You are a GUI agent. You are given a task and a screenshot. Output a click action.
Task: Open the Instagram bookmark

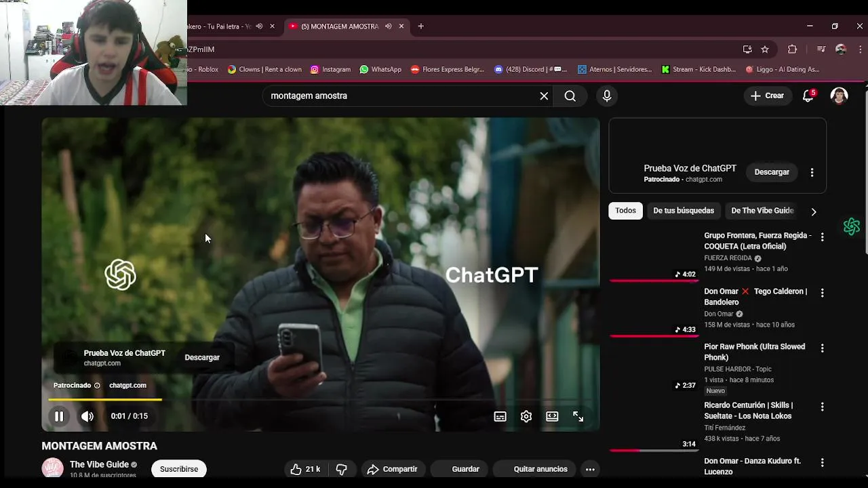[x=330, y=69]
